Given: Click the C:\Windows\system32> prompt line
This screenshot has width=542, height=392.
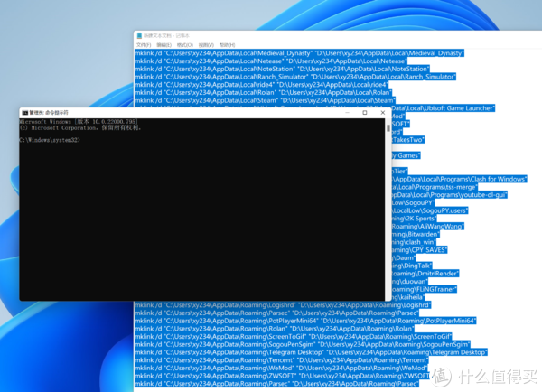Looking at the screenshot, I should [50, 140].
